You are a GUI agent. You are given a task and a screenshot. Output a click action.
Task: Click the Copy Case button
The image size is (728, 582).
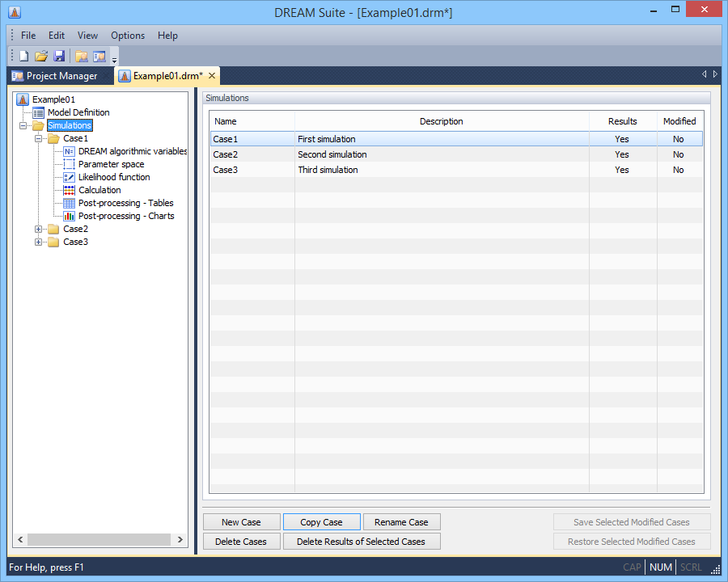point(321,522)
